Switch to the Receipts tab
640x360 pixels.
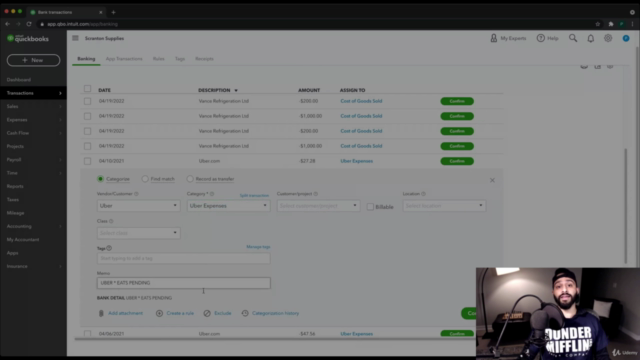pos(204,59)
